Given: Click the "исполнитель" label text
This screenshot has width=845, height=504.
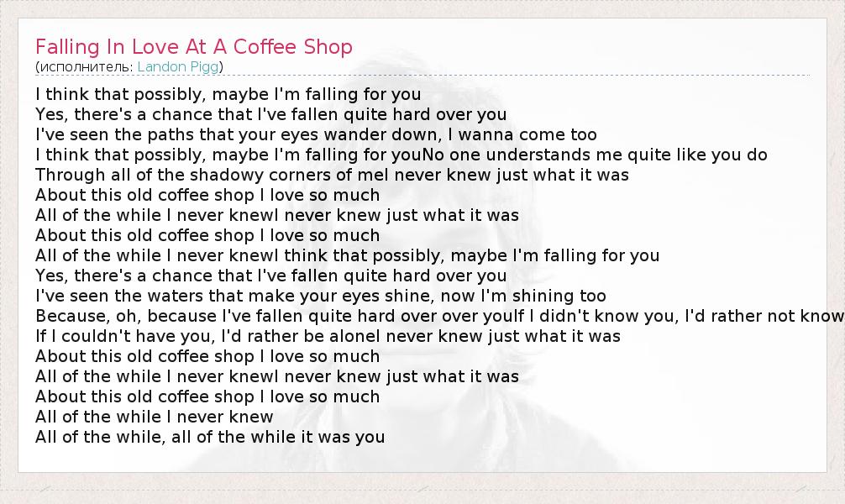Looking at the screenshot, I should tap(85, 66).
